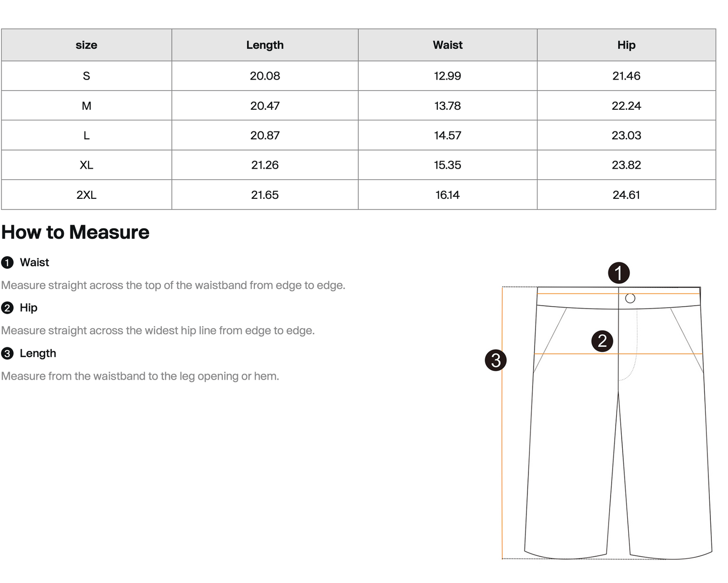Click the size column header

tap(87, 45)
